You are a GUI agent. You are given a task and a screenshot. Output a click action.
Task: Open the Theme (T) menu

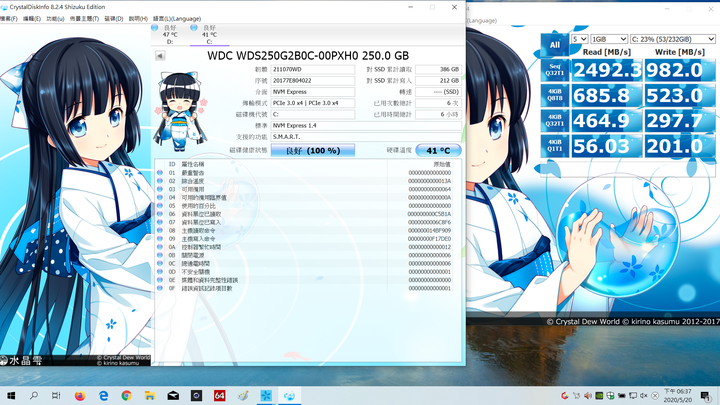(84, 19)
